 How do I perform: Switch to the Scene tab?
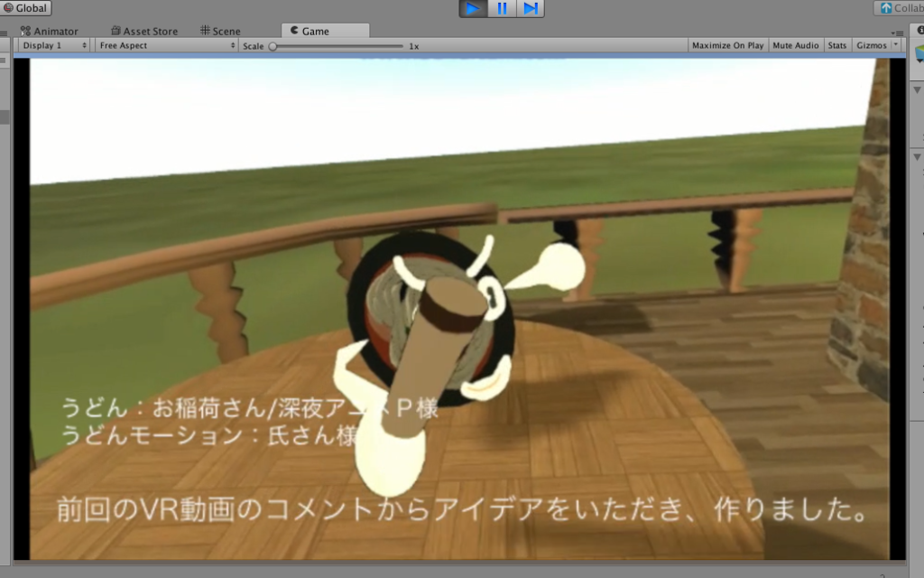[220, 32]
